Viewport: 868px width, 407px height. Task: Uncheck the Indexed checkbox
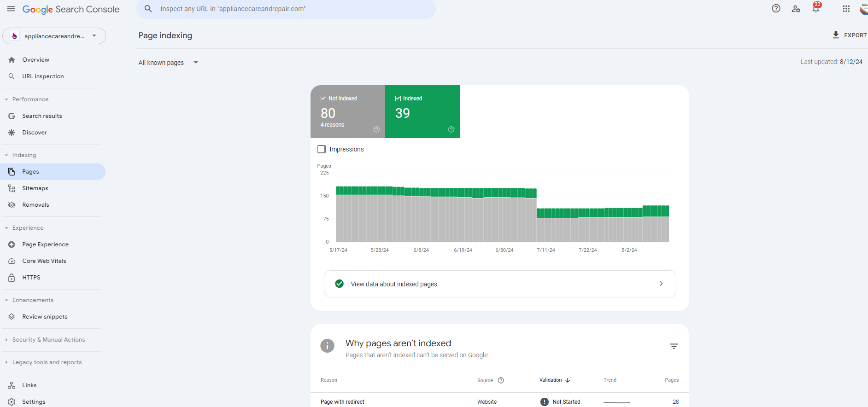398,99
